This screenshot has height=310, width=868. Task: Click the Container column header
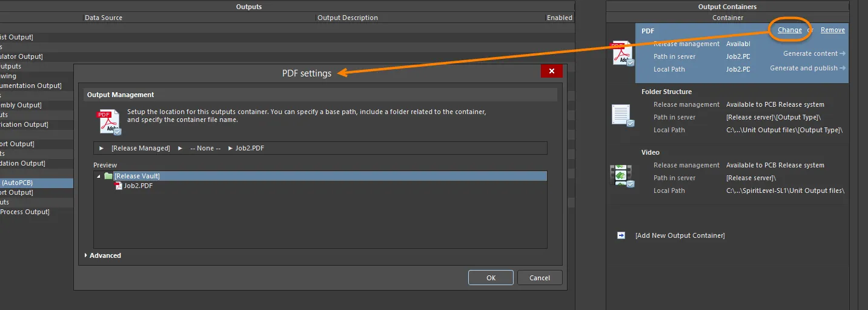pos(727,18)
